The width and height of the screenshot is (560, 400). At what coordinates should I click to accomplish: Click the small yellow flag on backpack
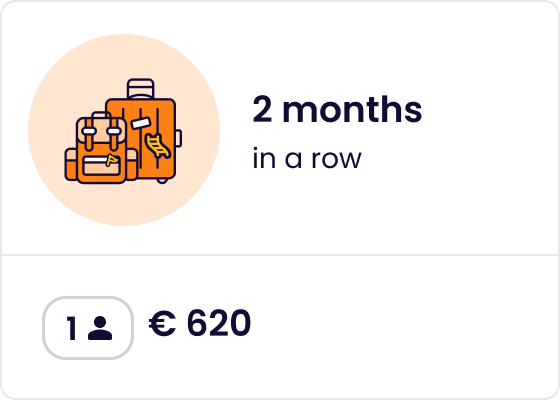coord(111,160)
